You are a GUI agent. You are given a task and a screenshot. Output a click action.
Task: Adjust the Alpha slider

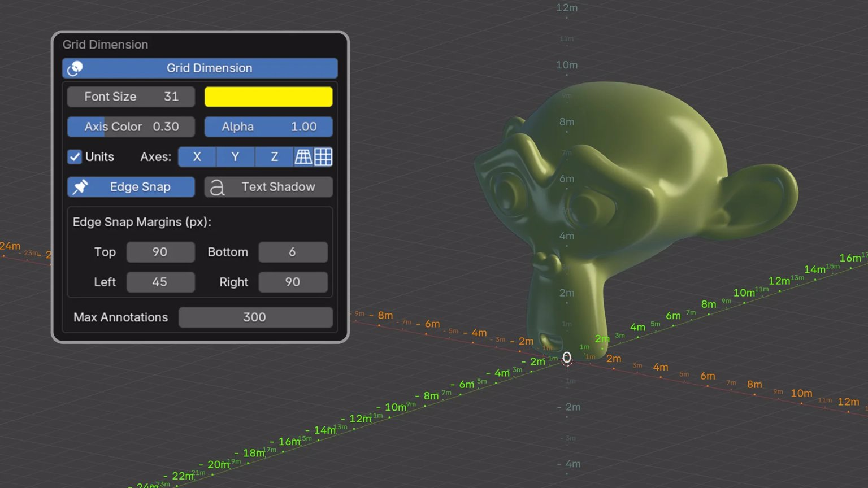tap(268, 127)
